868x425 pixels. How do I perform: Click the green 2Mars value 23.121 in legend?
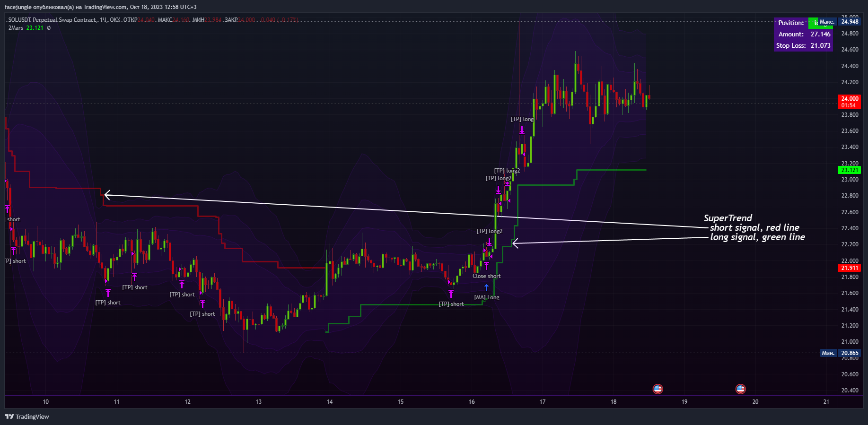(35, 28)
